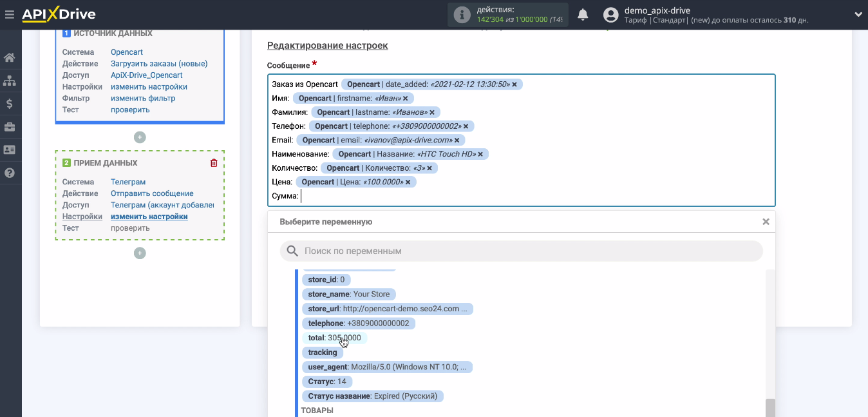Click the HTC Touch HD name tag
This screenshot has width=868, height=417.
[411, 155]
